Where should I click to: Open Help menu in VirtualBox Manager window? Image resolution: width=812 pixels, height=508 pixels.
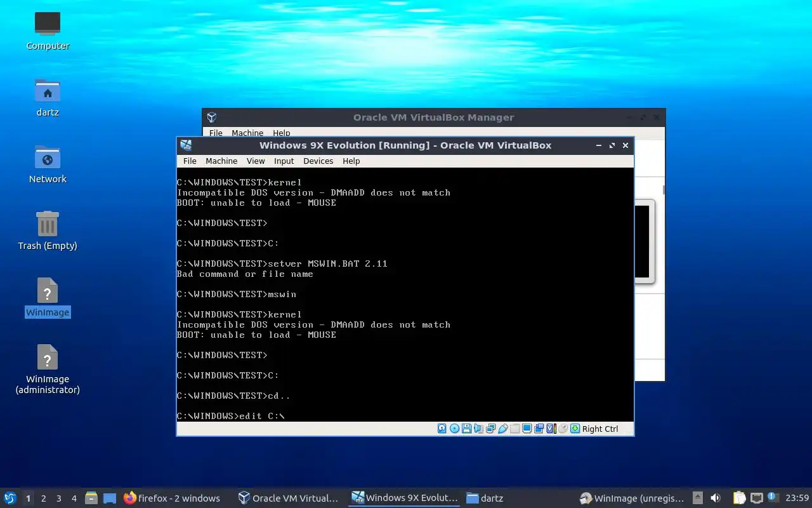pos(282,133)
